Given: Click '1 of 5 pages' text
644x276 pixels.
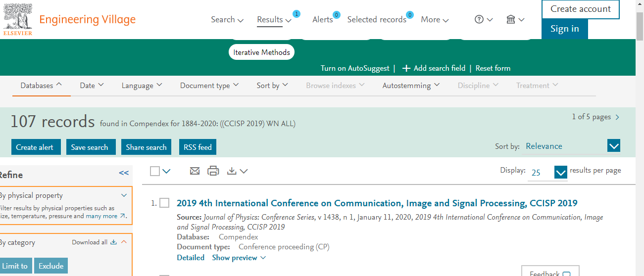Looking at the screenshot, I should (591, 117).
